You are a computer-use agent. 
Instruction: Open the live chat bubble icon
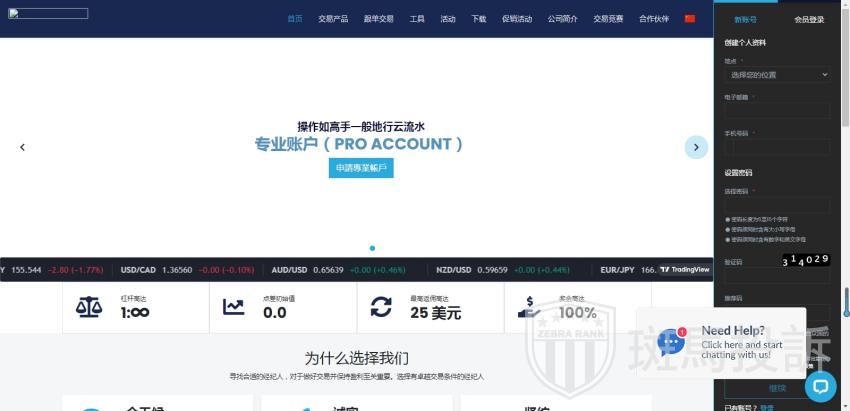(820, 386)
